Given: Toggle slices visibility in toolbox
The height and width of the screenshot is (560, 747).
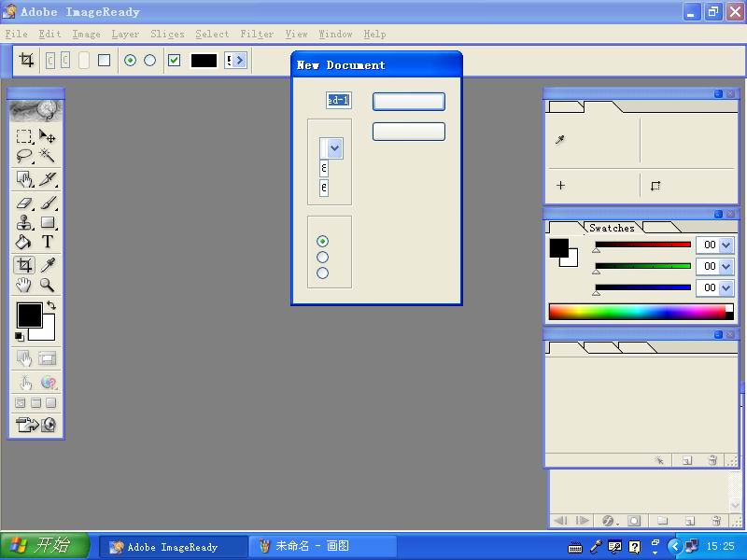Looking at the screenshot, I should (48, 358).
